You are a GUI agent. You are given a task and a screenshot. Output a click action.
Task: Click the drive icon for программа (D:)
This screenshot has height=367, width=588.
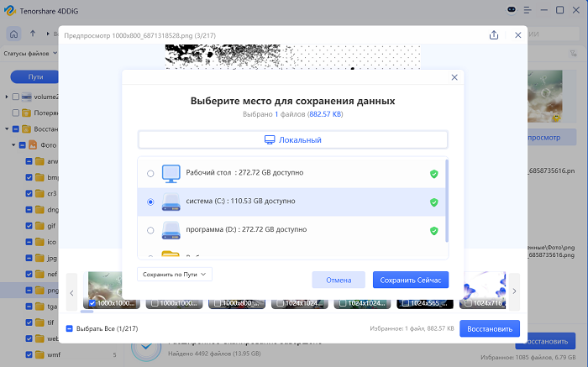(171, 230)
